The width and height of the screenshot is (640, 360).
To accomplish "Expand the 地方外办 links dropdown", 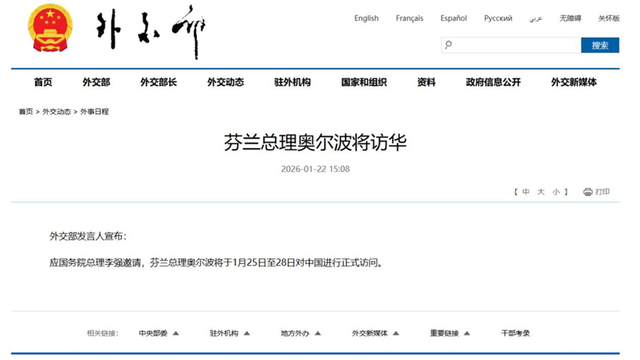I will tap(301, 333).
